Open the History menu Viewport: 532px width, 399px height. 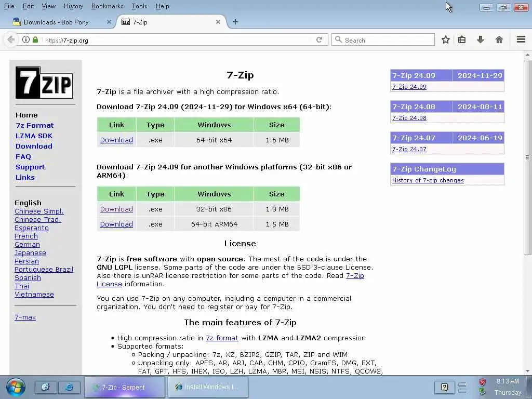click(73, 6)
